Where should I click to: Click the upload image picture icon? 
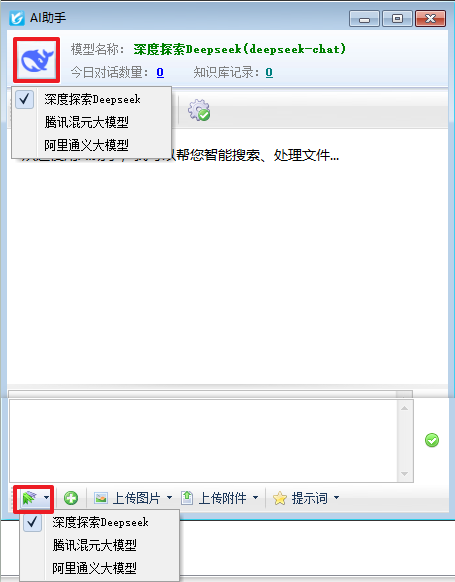coord(101,498)
